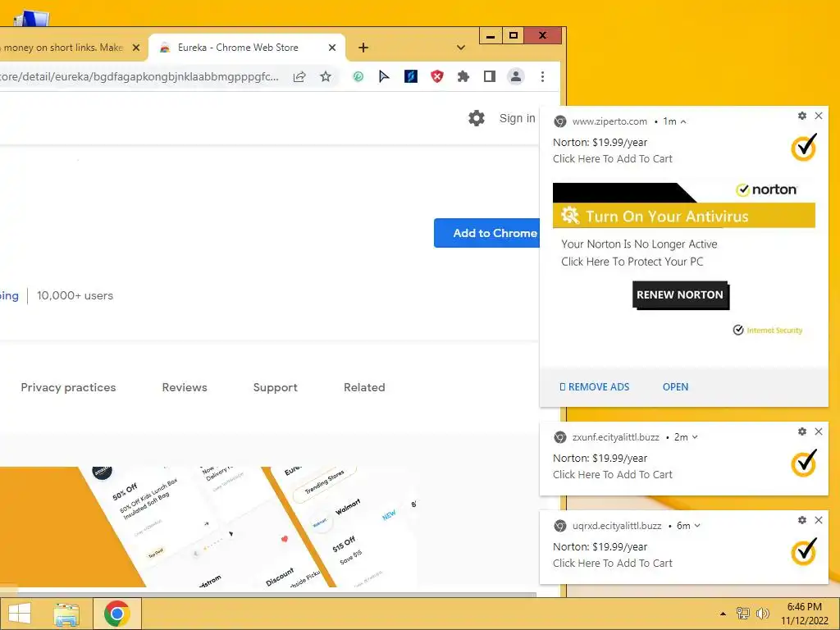Viewport: 840px width, 630px height.
Task: Open the Chrome tab search dropdown arrow
Action: pyautogui.click(x=461, y=48)
